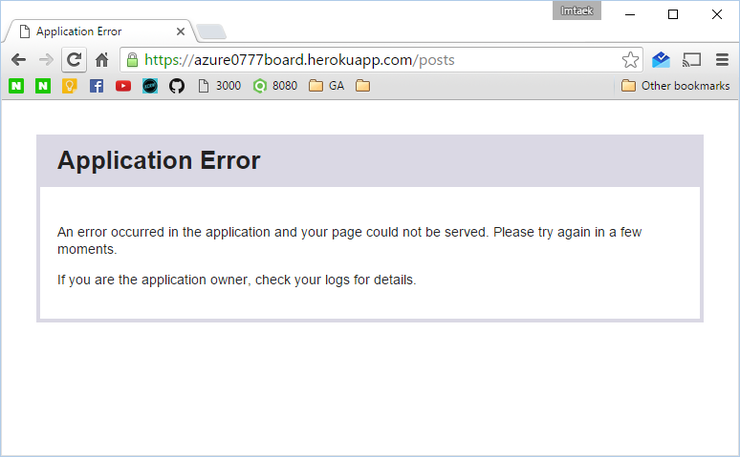Open the yellow lightbulb bookmark

[69, 86]
